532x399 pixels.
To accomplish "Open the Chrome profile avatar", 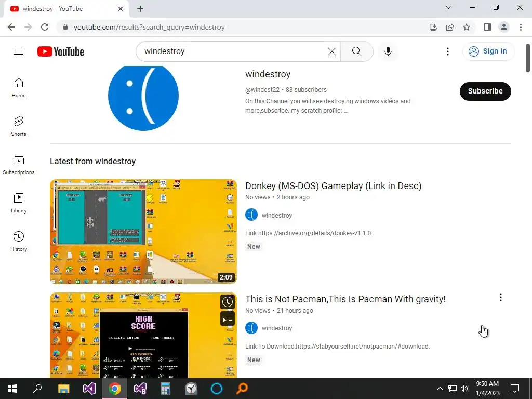I will point(504,27).
